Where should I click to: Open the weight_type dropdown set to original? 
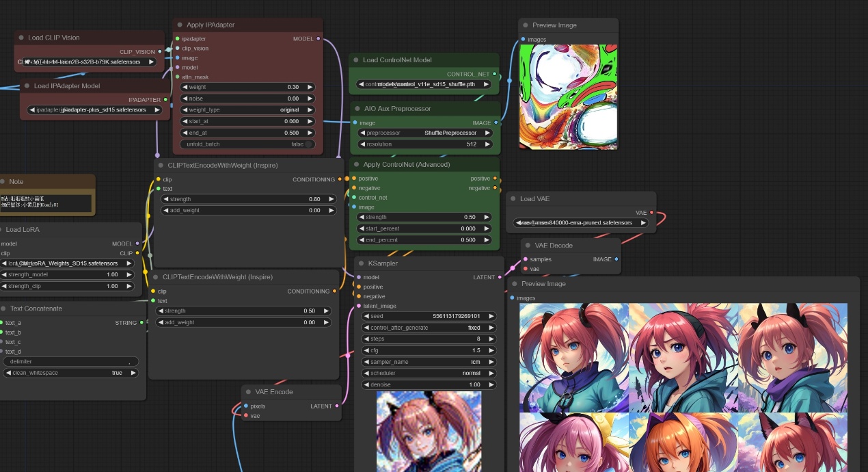(247, 110)
